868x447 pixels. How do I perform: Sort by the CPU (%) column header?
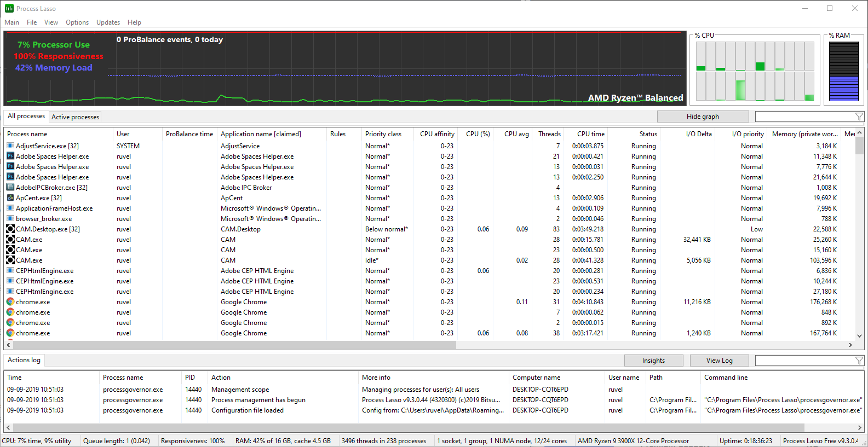point(478,134)
